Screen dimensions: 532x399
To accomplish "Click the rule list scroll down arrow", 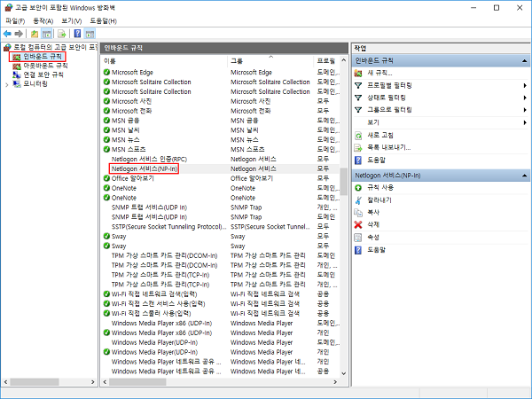I will (344, 373).
